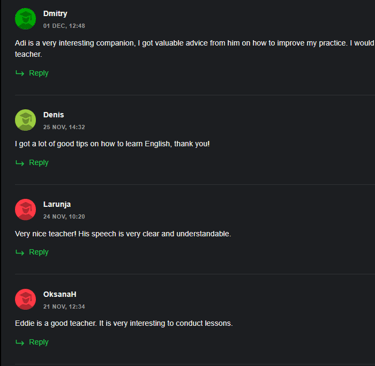
Task: Click Denis's lime green avatar icon
Action: coord(25,120)
